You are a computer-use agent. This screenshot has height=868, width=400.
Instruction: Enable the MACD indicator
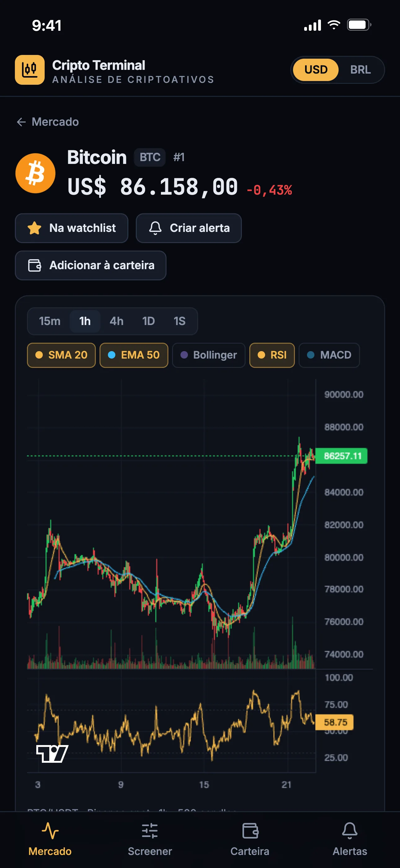point(329,355)
